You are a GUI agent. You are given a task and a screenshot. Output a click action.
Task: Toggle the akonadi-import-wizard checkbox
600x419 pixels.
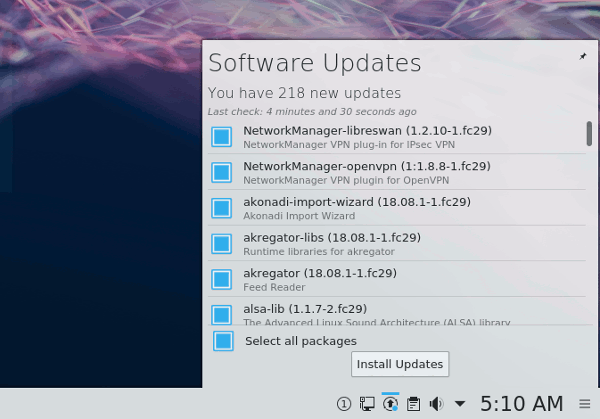(222, 208)
